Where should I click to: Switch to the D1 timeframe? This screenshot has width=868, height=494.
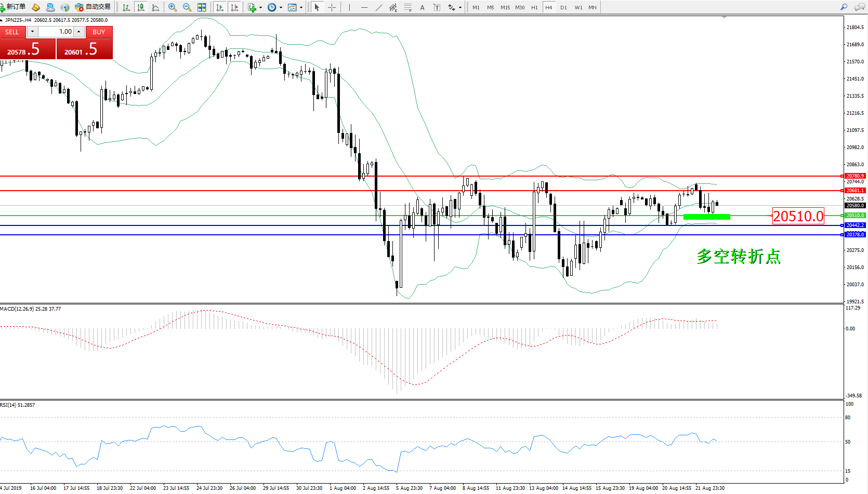[x=563, y=7]
